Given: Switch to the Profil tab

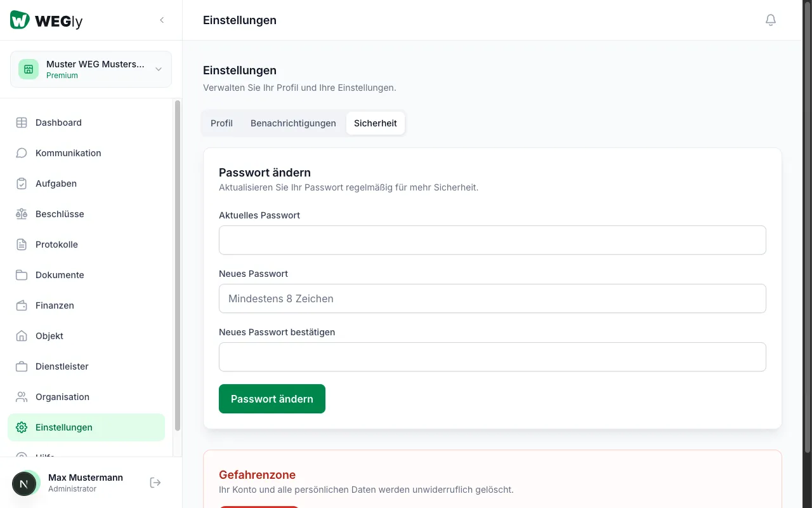Looking at the screenshot, I should (x=221, y=123).
